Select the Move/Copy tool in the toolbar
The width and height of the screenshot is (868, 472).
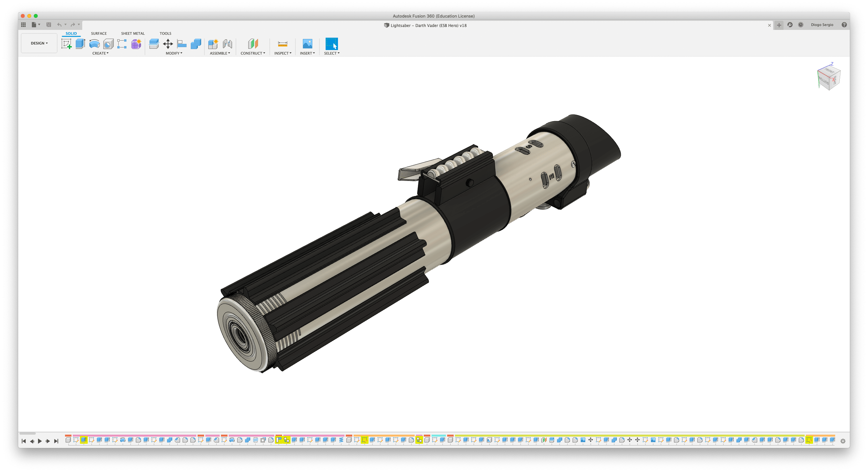point(168,44)
